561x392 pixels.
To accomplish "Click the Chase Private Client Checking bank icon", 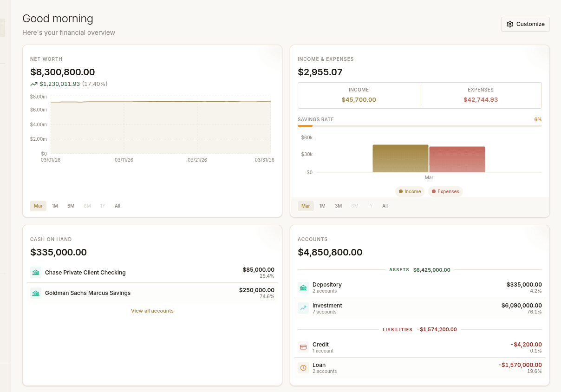I will (x=36, y=272).
